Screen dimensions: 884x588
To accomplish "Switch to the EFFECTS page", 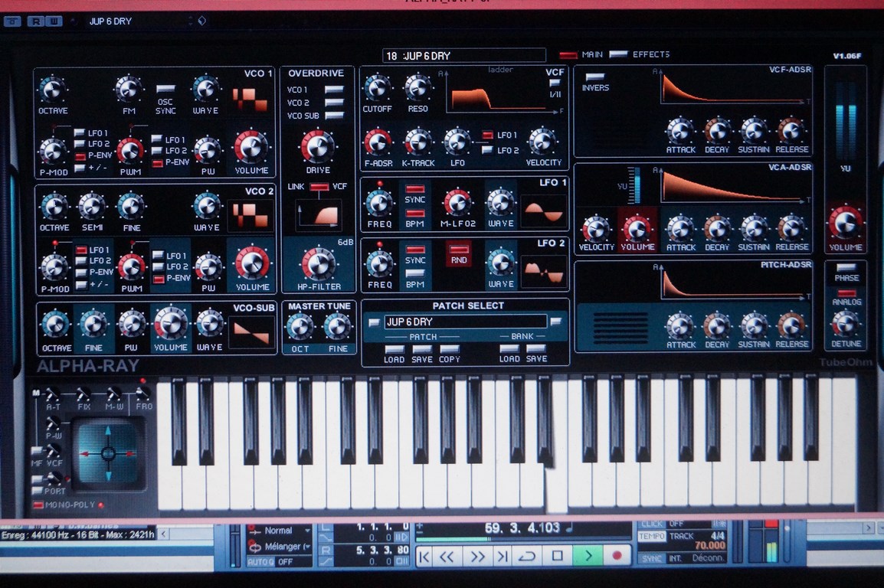I will click(x=618, y=54).
